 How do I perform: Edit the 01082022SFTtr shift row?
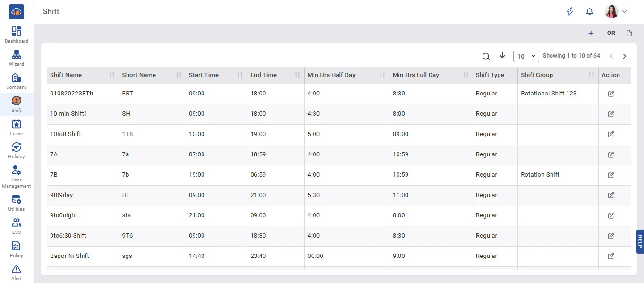click(611, 94)
